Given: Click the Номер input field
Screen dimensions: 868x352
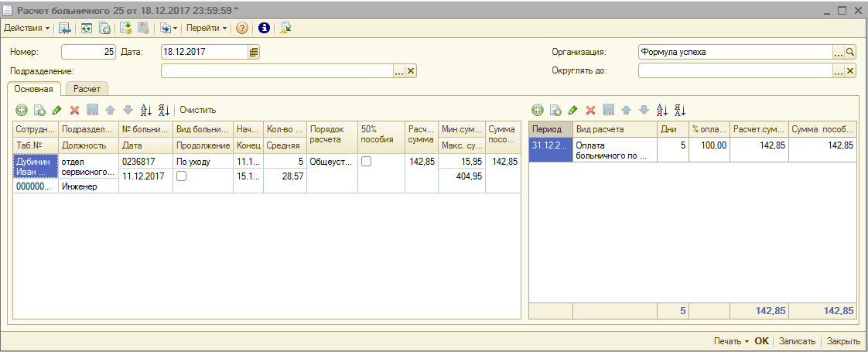Looking at the screenshot, I should click(x=88, y=52).
